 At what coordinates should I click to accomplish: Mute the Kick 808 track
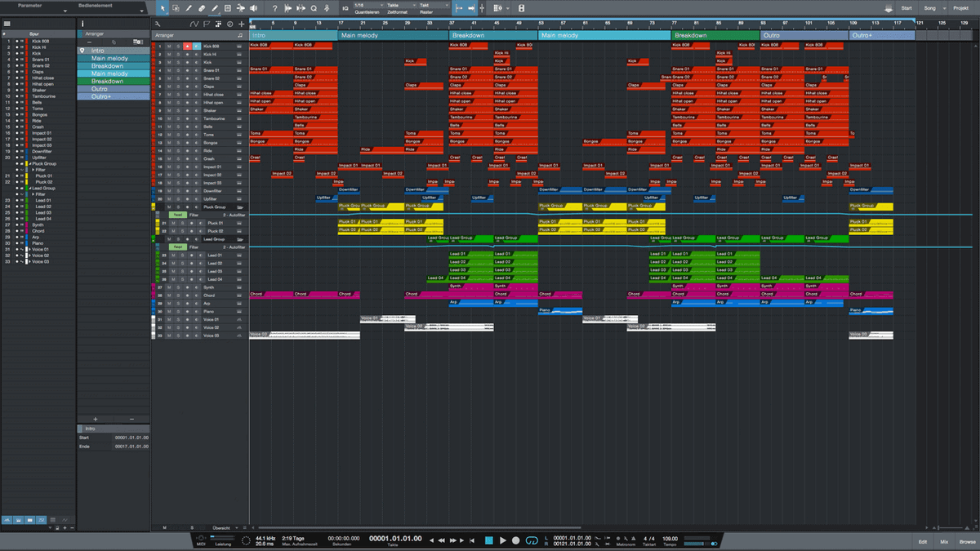169,46
